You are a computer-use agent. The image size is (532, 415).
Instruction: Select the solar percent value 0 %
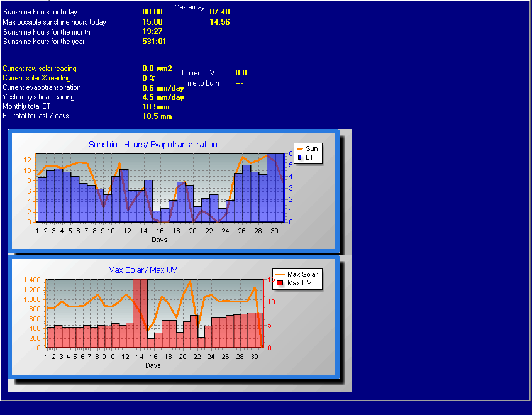[x=148, y=79]
